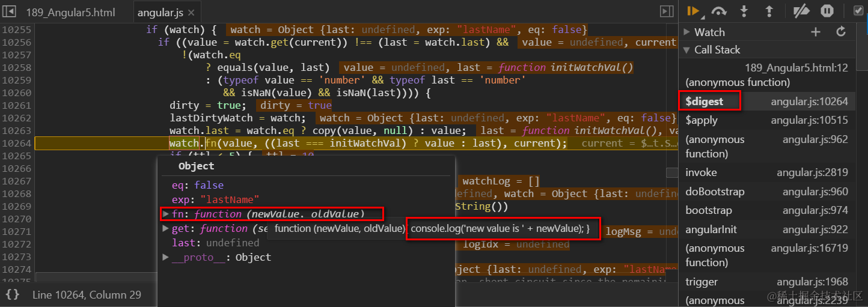Viewport: 868px width, 307px height.
Task: Toggle the checkbox in the debugger toolbar
Action: pyautogui.click(x=858, y=10)
